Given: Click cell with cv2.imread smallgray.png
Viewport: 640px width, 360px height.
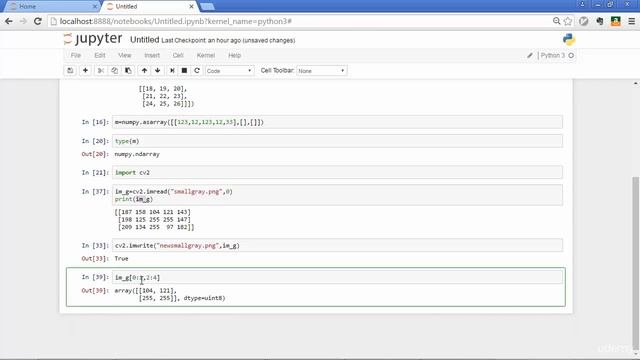Looking at the screenshot, I should (x=337, y=195).
